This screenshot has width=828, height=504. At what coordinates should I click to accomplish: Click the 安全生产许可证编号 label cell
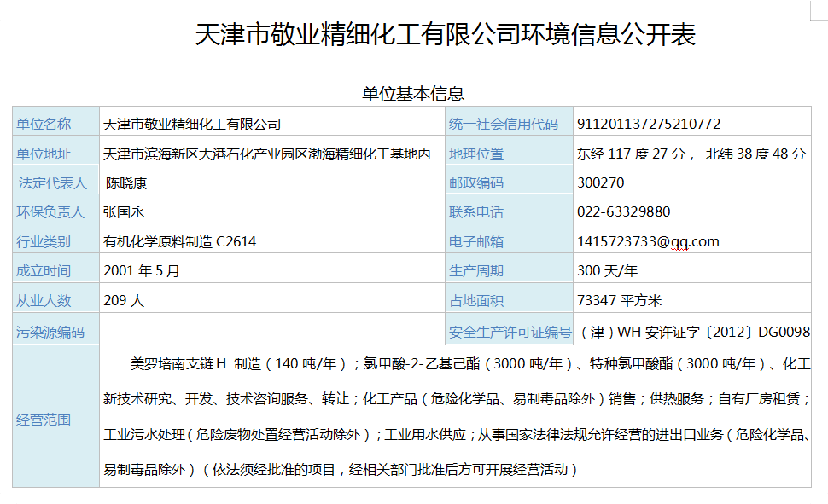tap(509, 329)
